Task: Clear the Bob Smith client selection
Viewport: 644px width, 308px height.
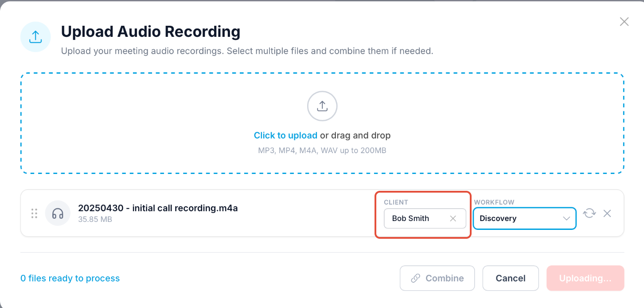Action: point(453,218)
